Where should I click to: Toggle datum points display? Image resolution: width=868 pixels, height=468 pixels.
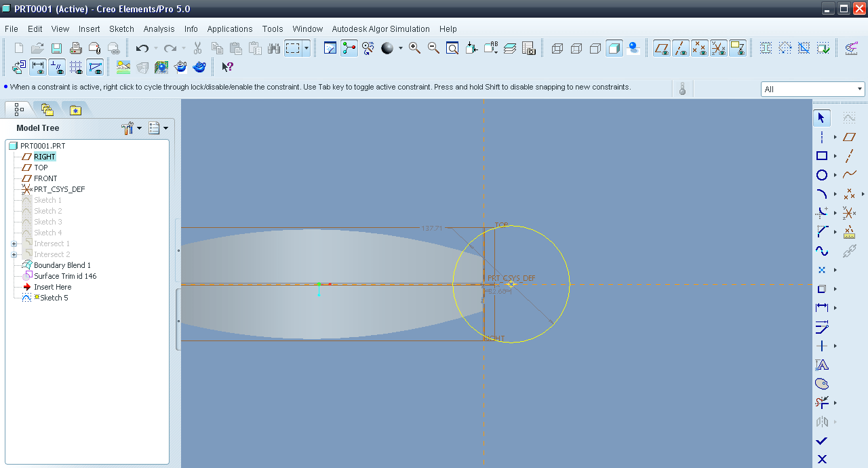(x=700, y=48)
